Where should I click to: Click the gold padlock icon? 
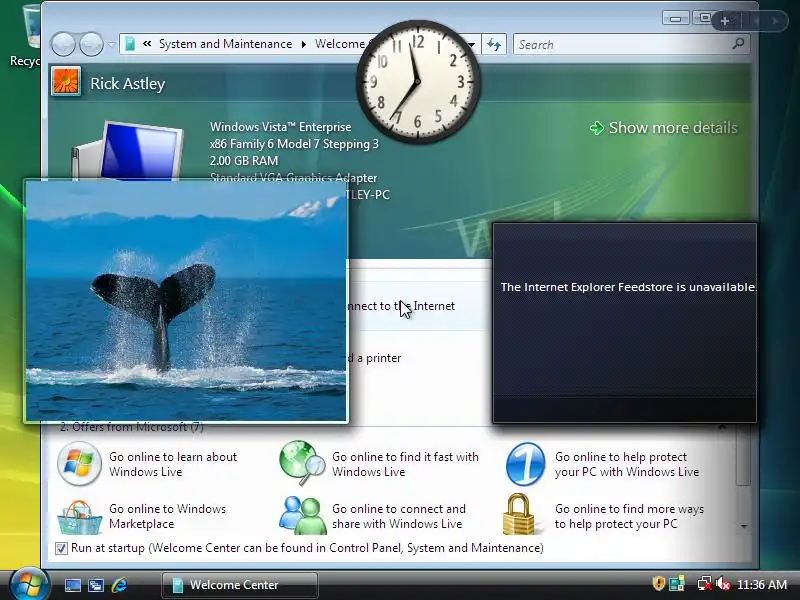point(519,514)
